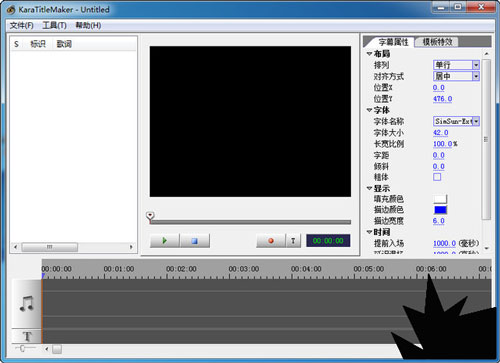Open the 对齐方式 dropdown showing 居中
Screen dimensions: 500x363
[x=456, y=76]
